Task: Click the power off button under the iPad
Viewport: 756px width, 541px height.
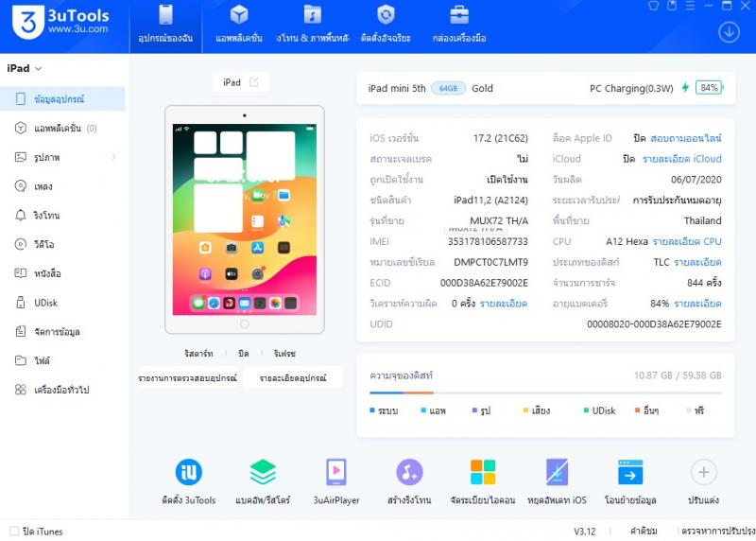Action: (x=244, y=354)
